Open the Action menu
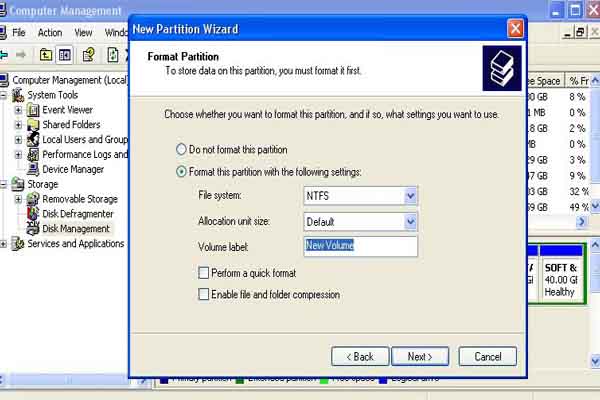This screenshot has width=600, height=400. click(49, 32)
